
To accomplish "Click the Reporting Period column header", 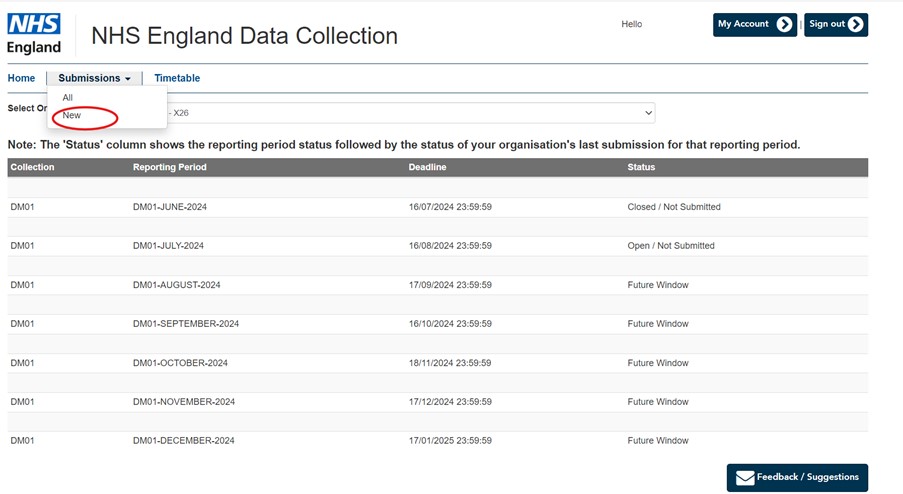I will (169, 167).
